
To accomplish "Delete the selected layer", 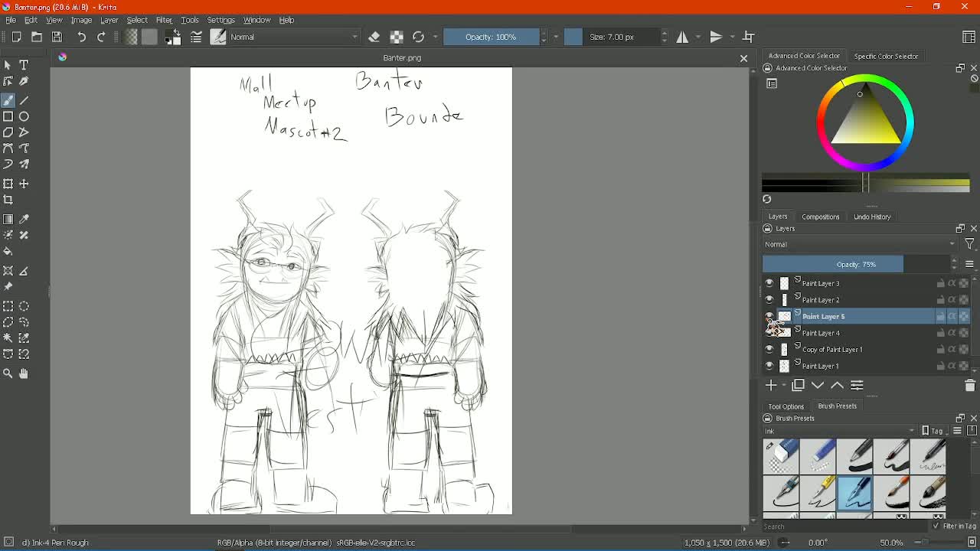I will pos(969,386).
